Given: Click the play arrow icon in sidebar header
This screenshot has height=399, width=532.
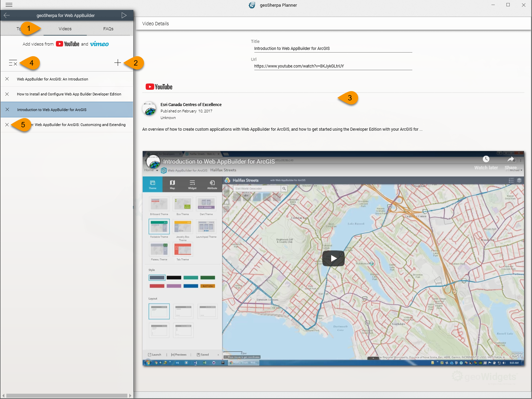Looking at the screenshot, I should [x=124, y=15].
